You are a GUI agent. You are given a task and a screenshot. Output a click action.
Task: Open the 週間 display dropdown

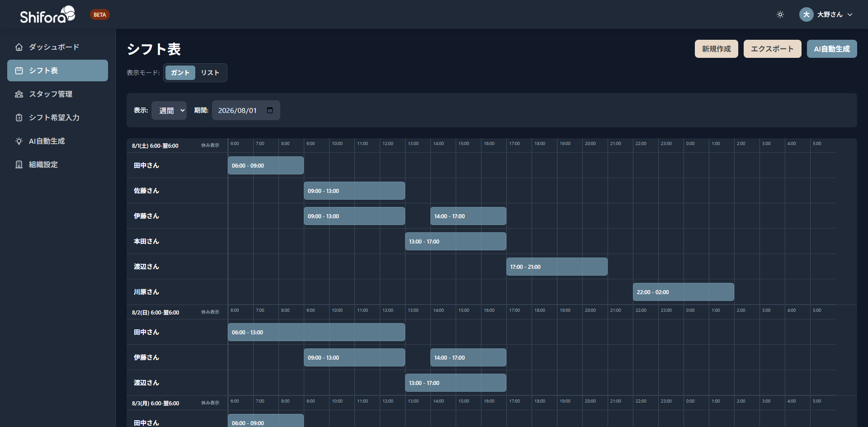click(169, 110)
